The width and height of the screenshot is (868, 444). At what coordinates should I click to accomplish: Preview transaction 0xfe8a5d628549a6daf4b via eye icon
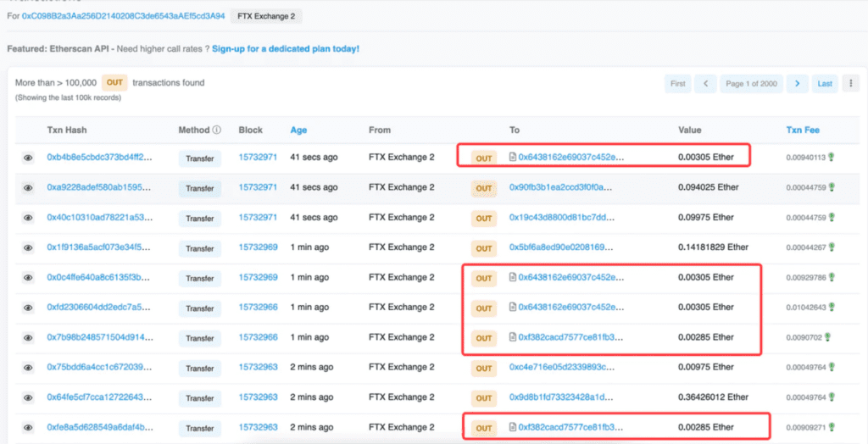[x=28, y=427]
